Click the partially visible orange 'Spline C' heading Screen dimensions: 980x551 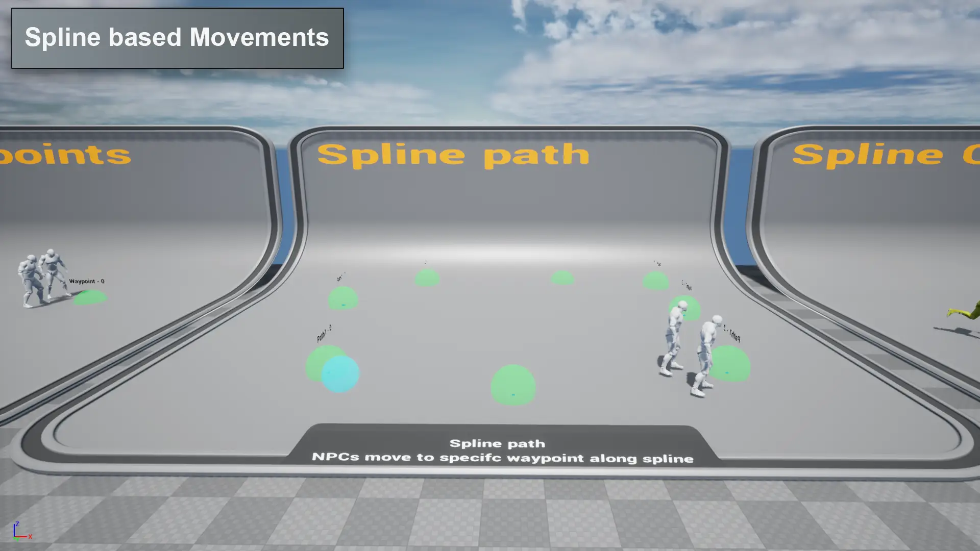pyautogui.click(x=886, y=155)
